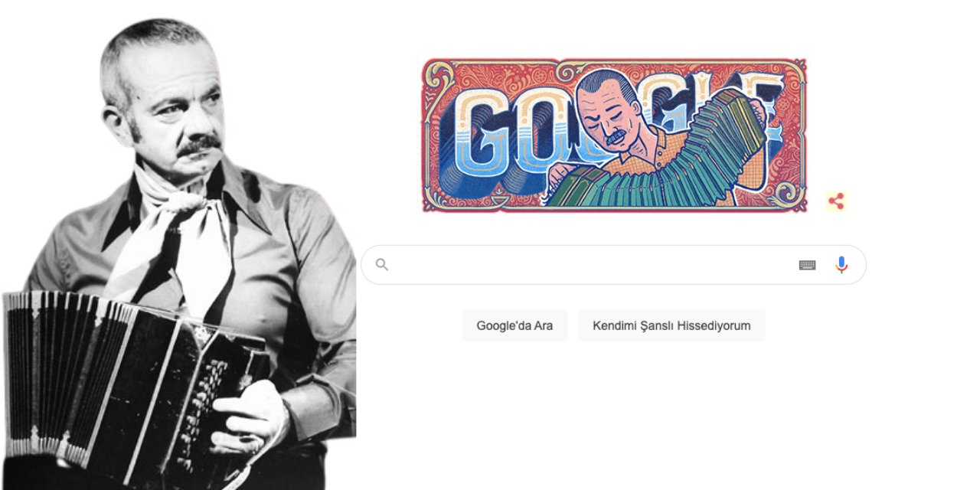Open the on-screen keyboard icon
This screenshot has height=490, width=980.
pos(807,265)
